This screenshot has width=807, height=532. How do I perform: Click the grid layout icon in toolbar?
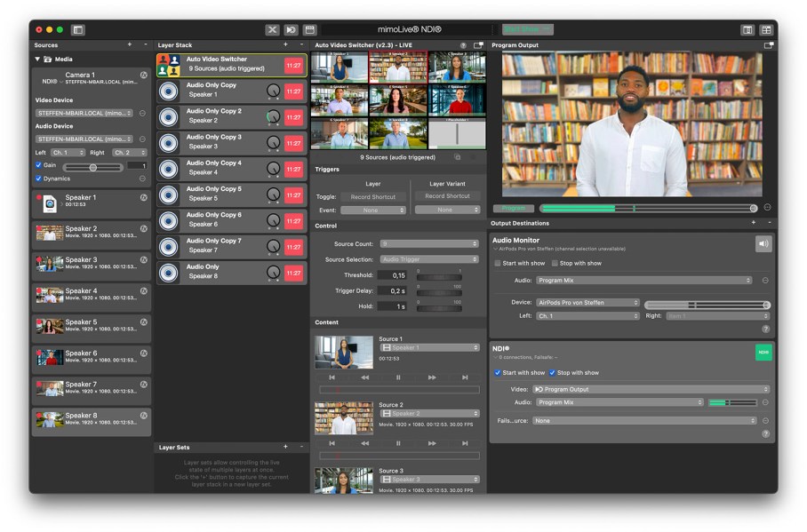(766, 30)
